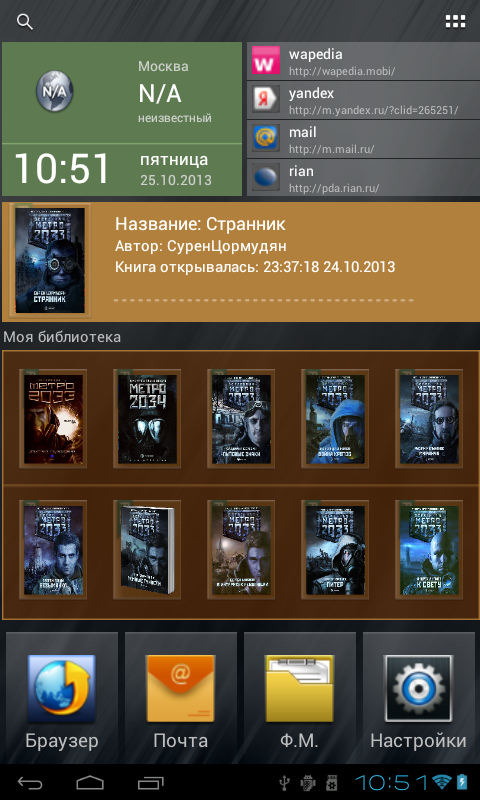The image size is (480, 800).
Task: Tap the пятница 25.10.2013 date
Action: [x=175, y=169]
